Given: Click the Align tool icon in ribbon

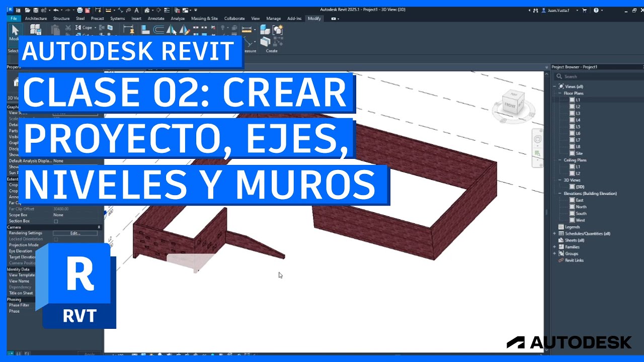Looking at the screenshot, I should click(145, 30).
